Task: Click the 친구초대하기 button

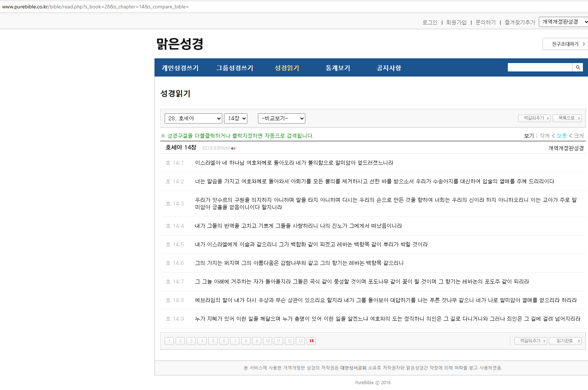Action: [x=565, y=44]
